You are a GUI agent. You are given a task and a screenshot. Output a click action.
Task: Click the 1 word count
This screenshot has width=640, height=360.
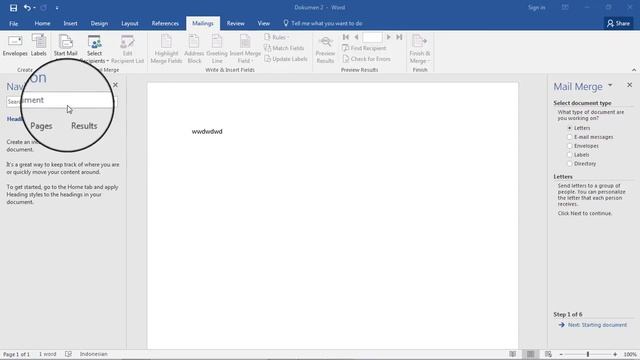click(47, 354)
